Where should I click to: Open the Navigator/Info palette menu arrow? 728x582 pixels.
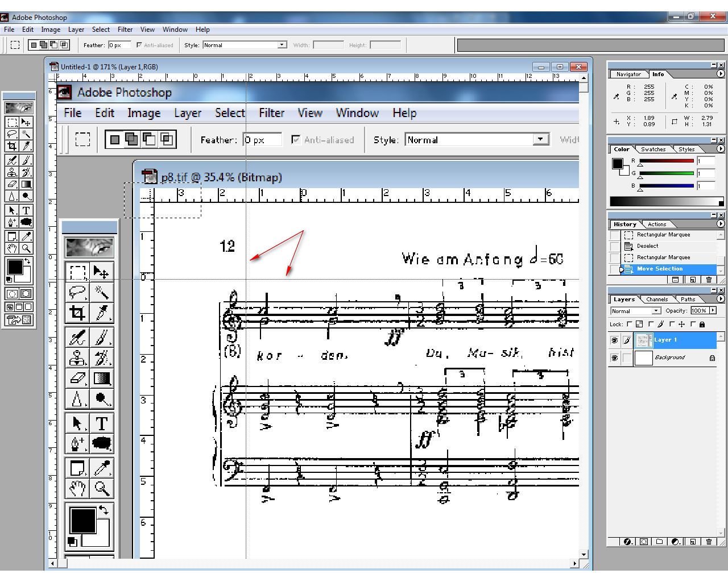click(721, 74)
